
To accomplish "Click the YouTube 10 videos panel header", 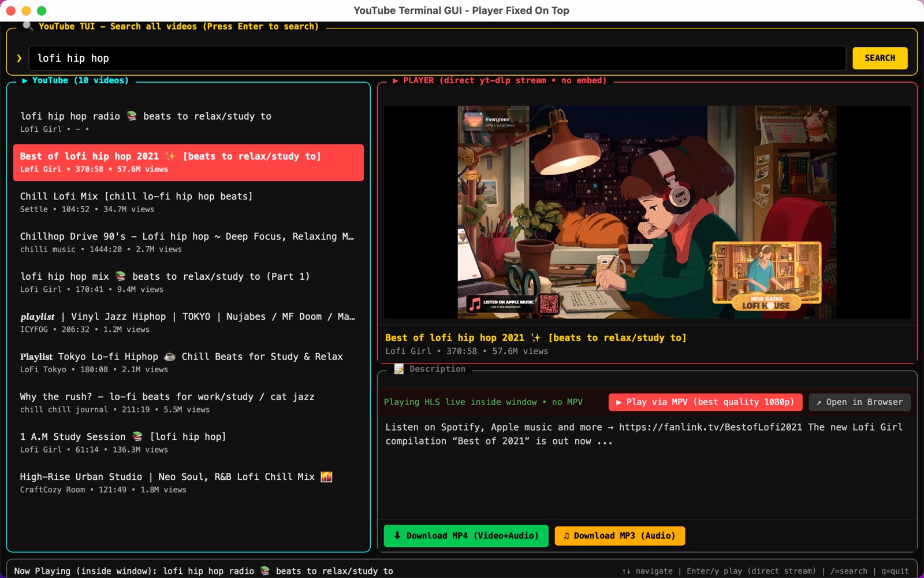I will [75, 80].
